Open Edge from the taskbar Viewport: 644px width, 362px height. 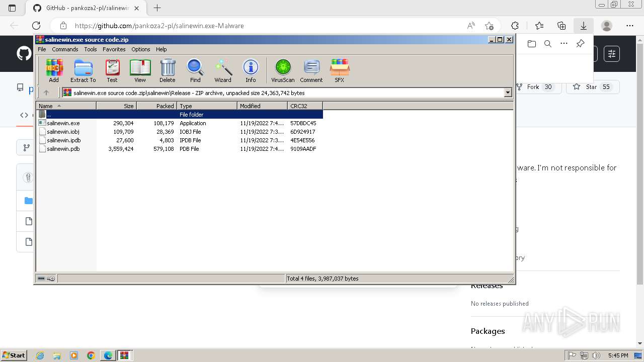[x=108, y=355]
